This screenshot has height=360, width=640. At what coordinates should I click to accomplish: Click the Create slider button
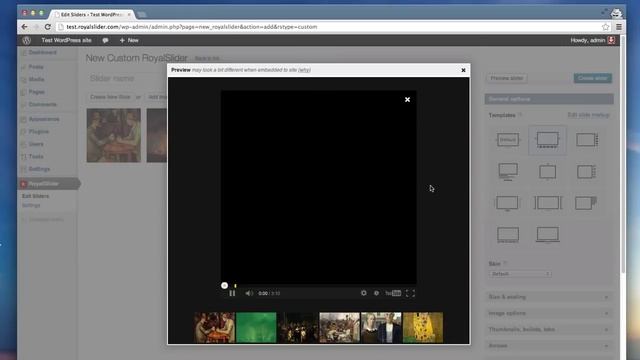point(592,78)
